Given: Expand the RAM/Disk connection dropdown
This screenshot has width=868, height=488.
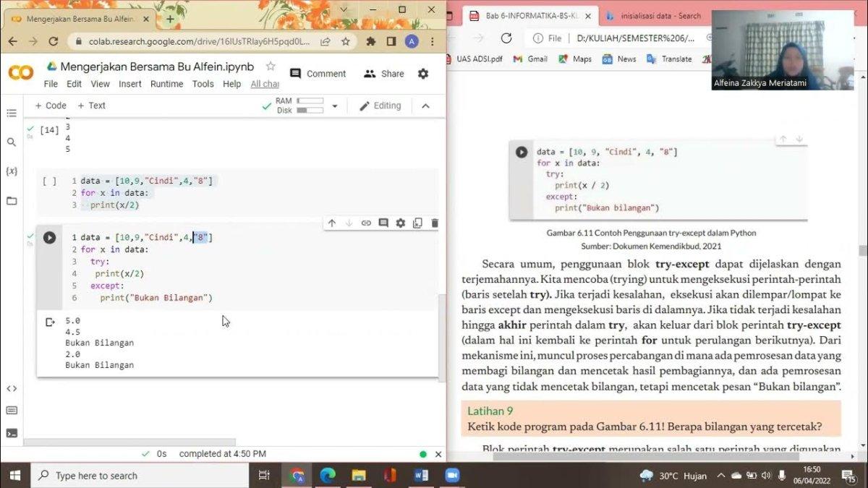Looking at the screenshot, I should point(334,106).
